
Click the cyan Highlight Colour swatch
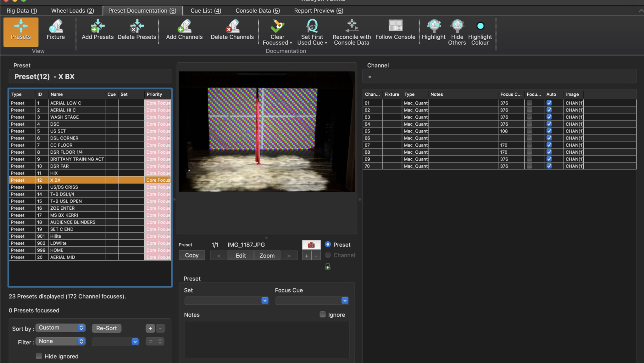pos(480,26)
